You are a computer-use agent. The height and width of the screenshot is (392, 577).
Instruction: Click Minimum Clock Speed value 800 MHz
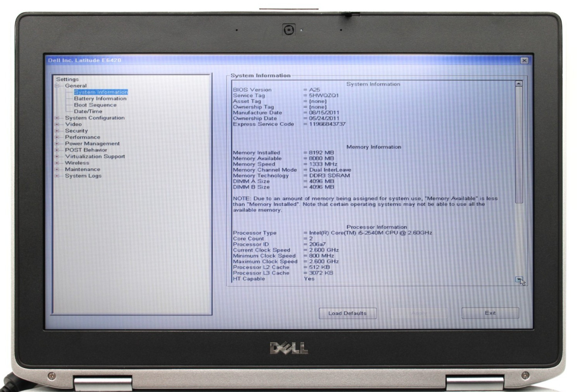click(321, 256)
